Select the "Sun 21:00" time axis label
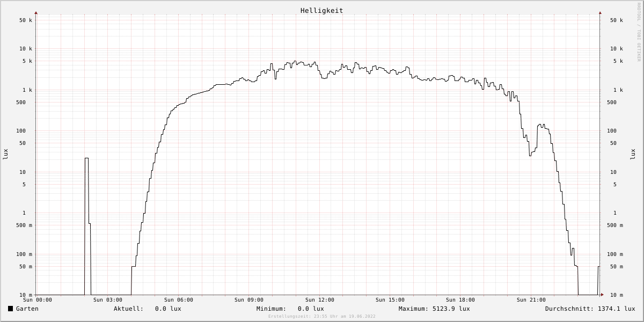The height and width of the screenshot is (322, 644). pos(531,300)
